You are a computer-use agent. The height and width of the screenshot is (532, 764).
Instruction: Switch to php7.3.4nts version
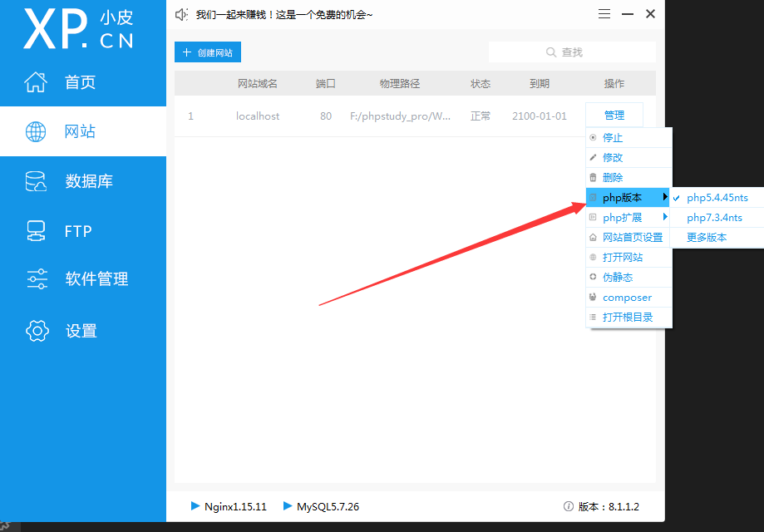click(717, 218)
